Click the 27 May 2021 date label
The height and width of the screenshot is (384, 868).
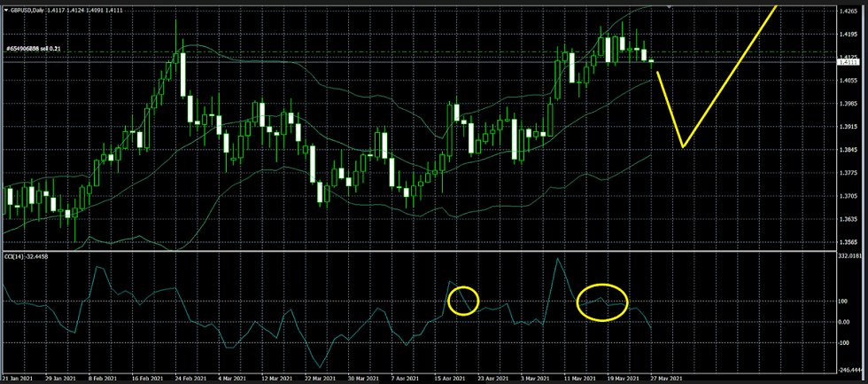point(664,376)
